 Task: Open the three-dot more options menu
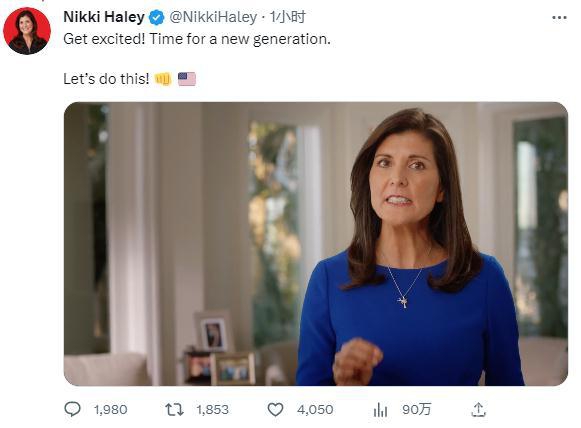(x=559, y=17)
